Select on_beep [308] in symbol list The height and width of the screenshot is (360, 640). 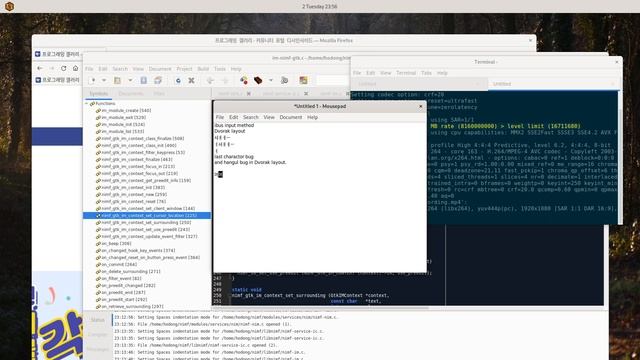(x=116, y=243)
